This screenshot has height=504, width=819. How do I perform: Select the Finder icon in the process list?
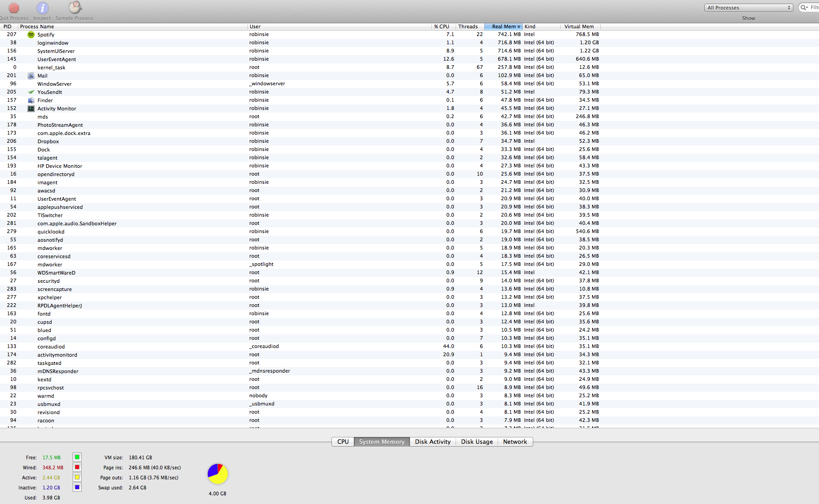31,100
